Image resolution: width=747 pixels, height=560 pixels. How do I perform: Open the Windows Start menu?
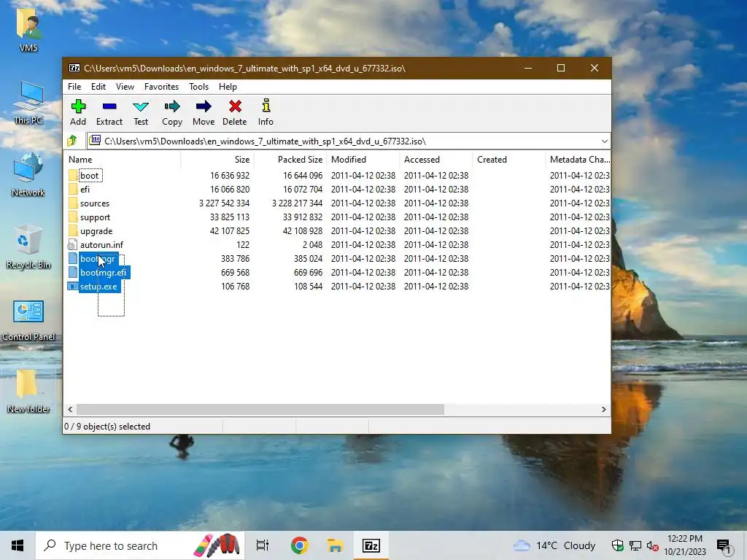[18, 545]
